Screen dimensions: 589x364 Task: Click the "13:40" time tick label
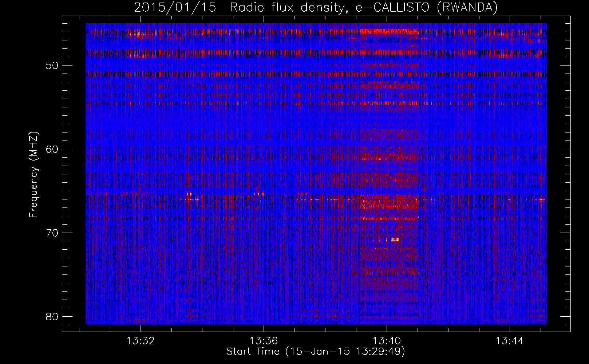[x=387, y=341]
